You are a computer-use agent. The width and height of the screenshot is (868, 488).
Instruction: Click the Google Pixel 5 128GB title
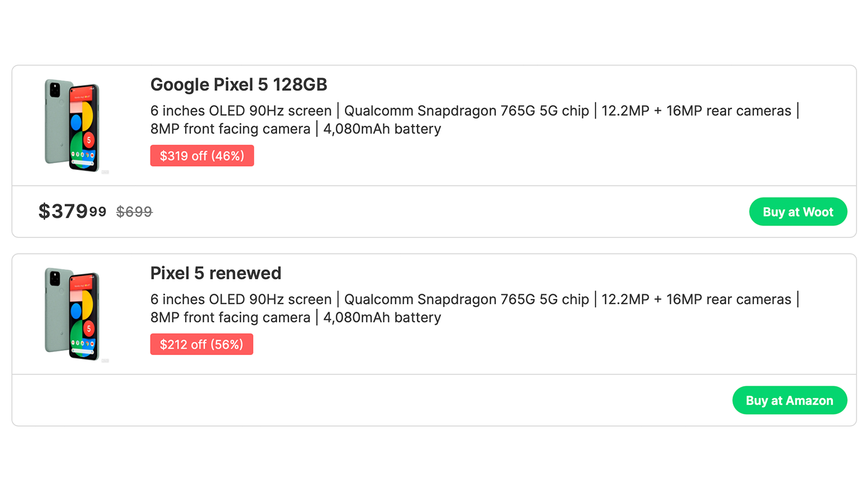pyautogui.click(x=238, y=85)
